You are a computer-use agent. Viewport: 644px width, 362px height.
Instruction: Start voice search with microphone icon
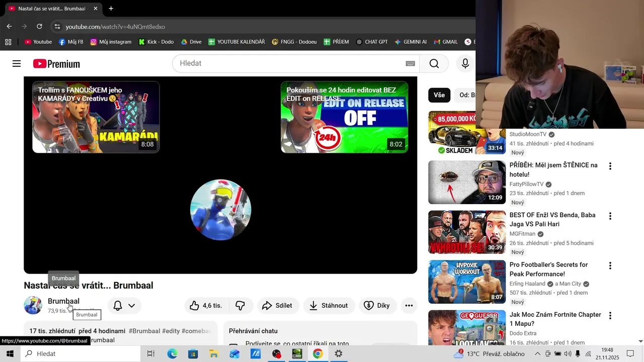coord(465,63)
